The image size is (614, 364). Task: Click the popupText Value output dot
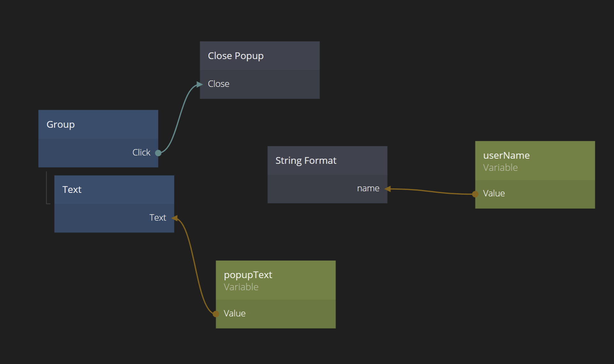point(216,314)
